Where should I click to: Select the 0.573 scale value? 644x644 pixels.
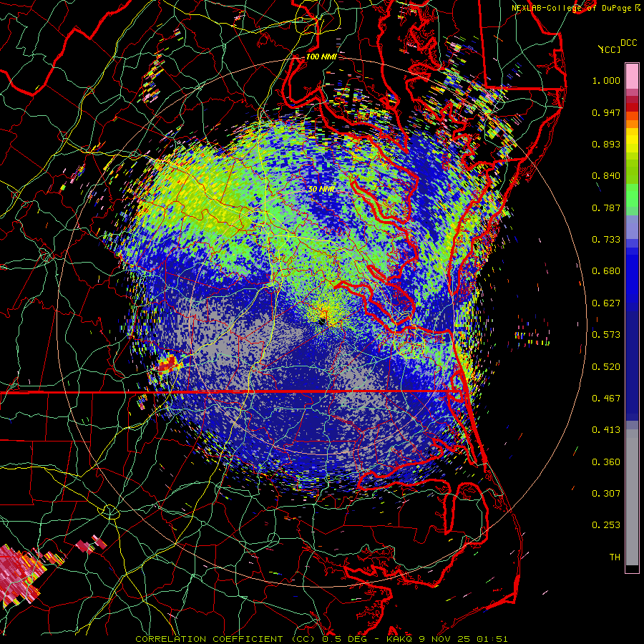pyautogui.click(x=606, y=335)
